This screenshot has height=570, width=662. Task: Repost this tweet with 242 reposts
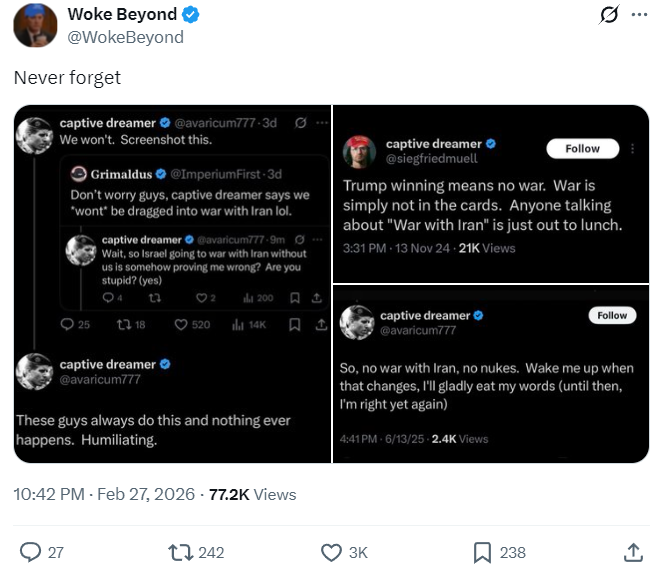pyautogui.click(x=180, y=552)
